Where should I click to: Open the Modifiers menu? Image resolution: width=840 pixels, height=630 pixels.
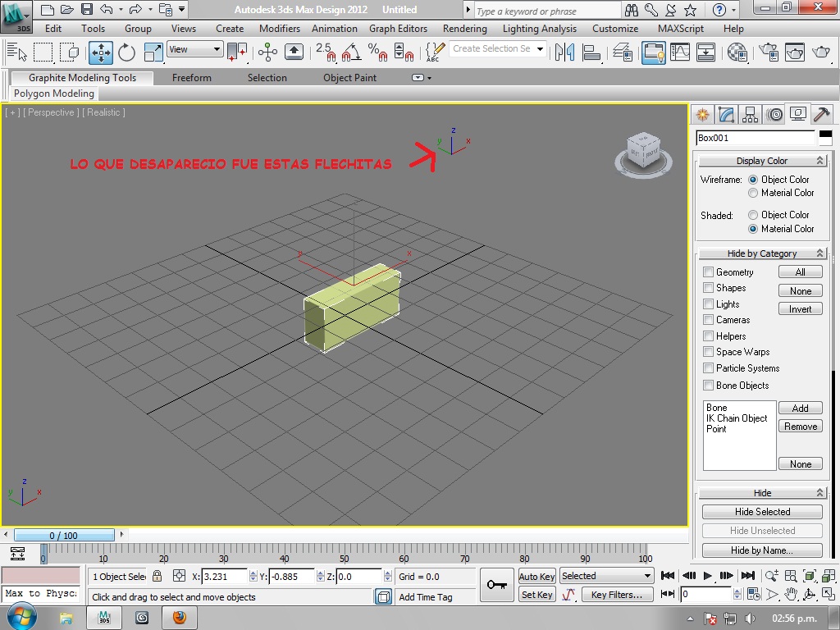(x=280, y=29)
